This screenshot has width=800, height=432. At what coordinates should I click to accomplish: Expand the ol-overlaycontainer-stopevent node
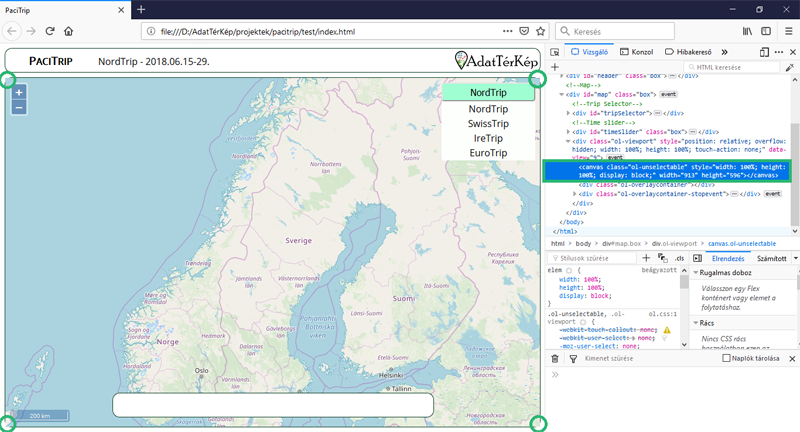coord(574,194)
